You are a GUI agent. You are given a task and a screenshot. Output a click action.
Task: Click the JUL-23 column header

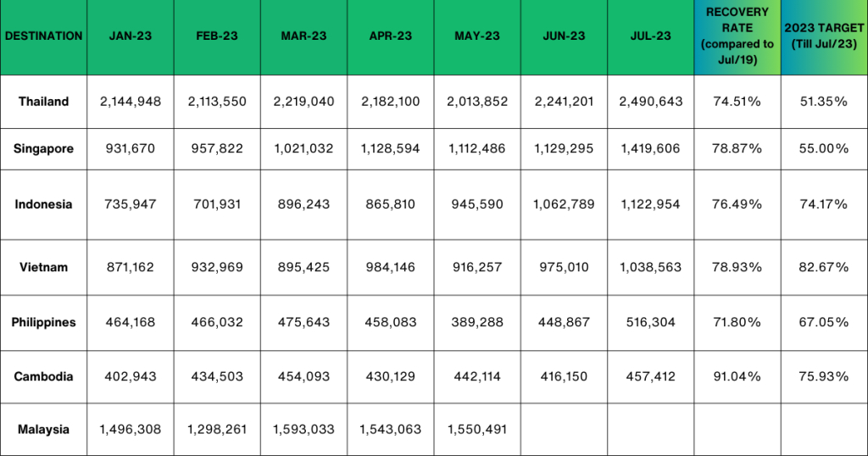click(651, 36)
